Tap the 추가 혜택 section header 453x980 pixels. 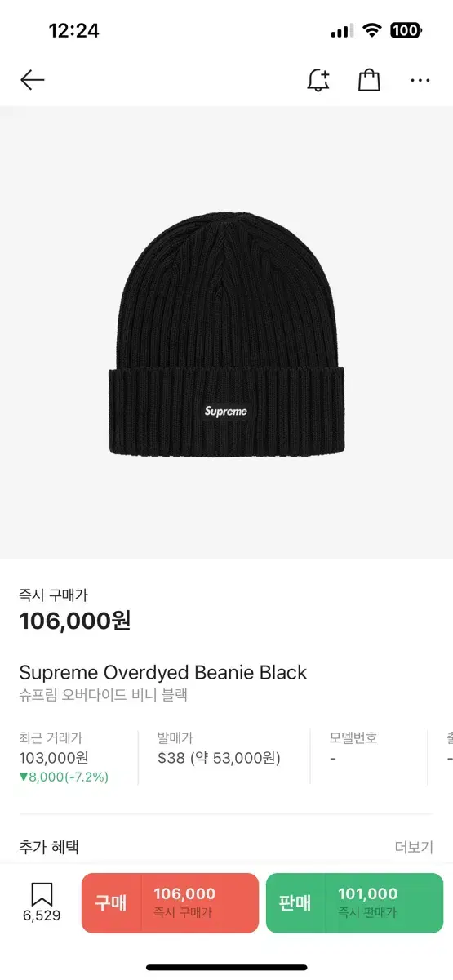tap(49, 847)
